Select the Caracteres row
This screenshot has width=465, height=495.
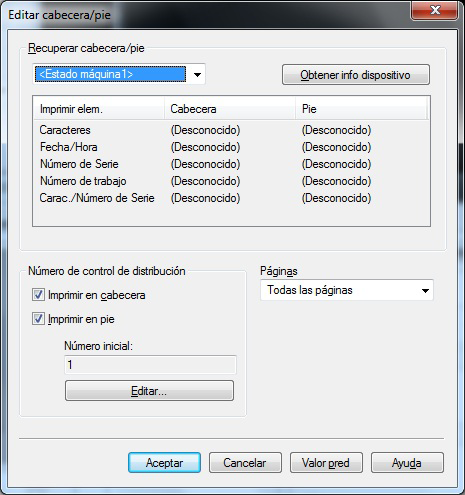pyautogui.click(x=231, y=130)
